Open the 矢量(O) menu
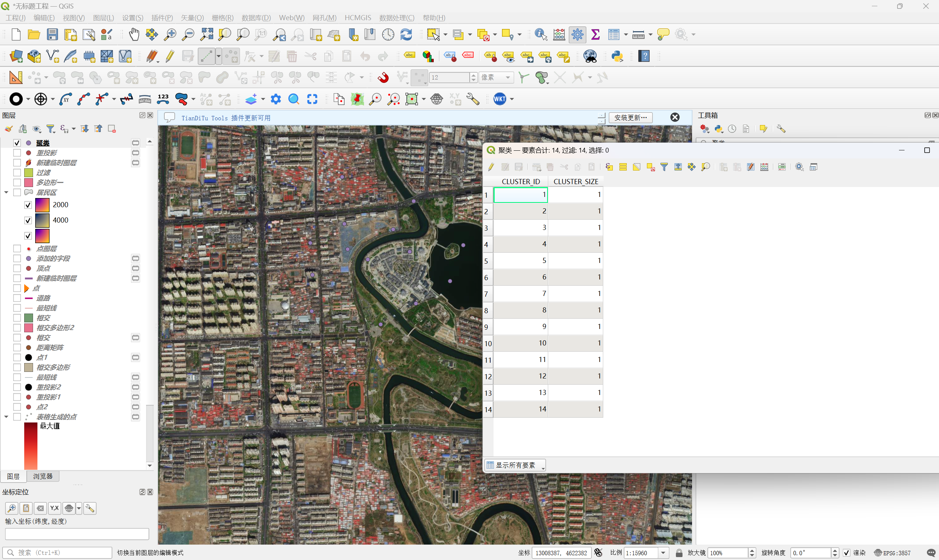 tap(192, 18)
